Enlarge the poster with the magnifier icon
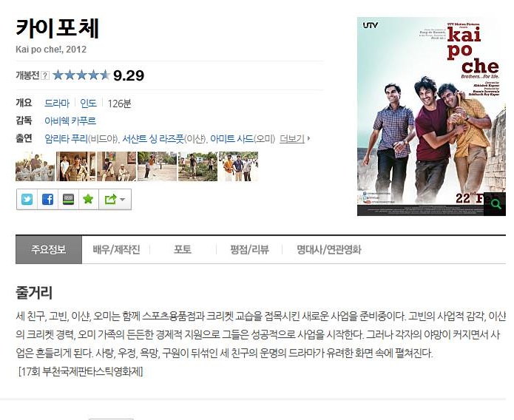The height and width of the screenshot is (420, 514). pos(496,204)
